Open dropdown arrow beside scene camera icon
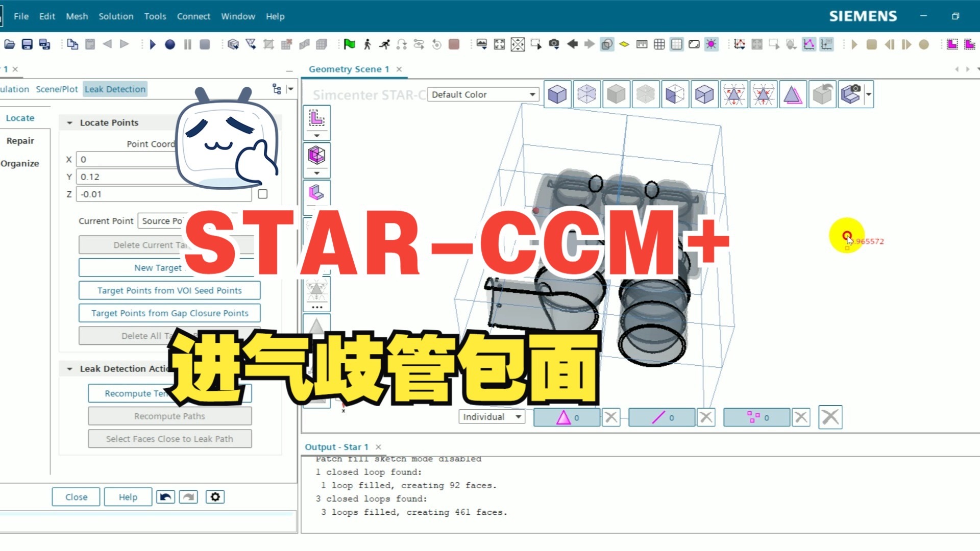This screenshot has height=551, width=980. point(868,94)
